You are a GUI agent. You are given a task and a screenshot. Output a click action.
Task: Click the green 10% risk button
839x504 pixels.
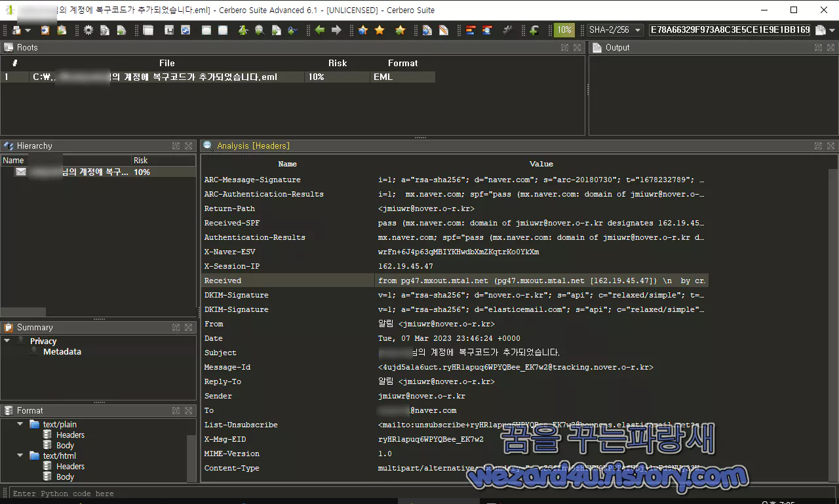[x=564, y=30]
